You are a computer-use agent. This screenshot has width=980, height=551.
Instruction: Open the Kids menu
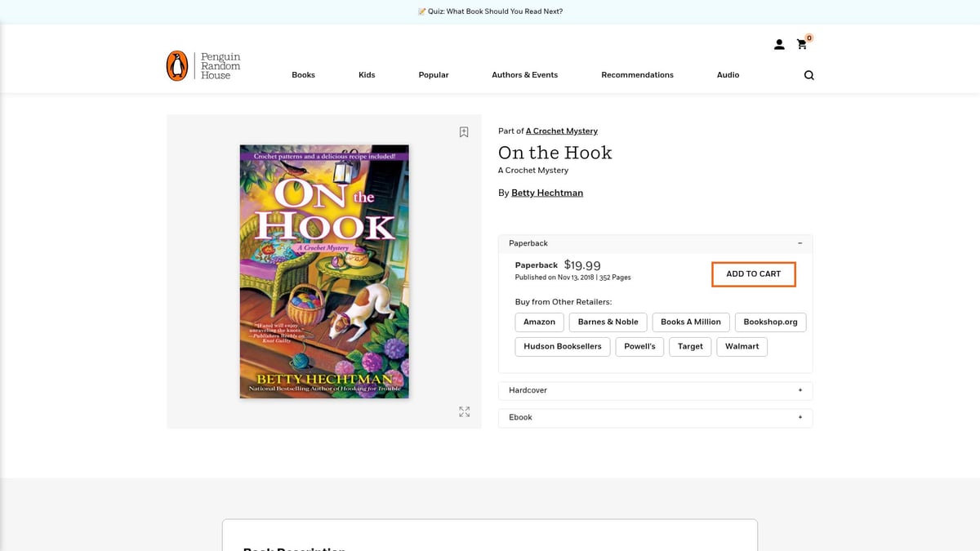click(x=367, y=75)
